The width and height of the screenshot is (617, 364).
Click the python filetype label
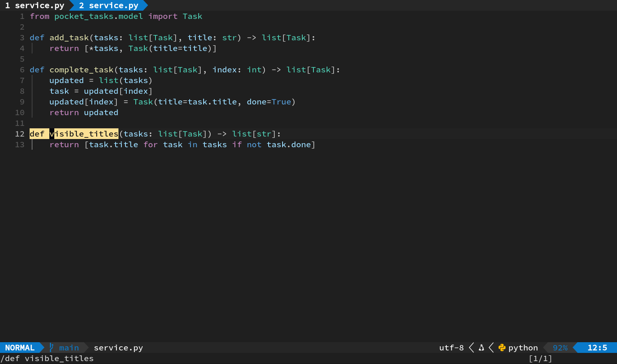click(523, 348)
